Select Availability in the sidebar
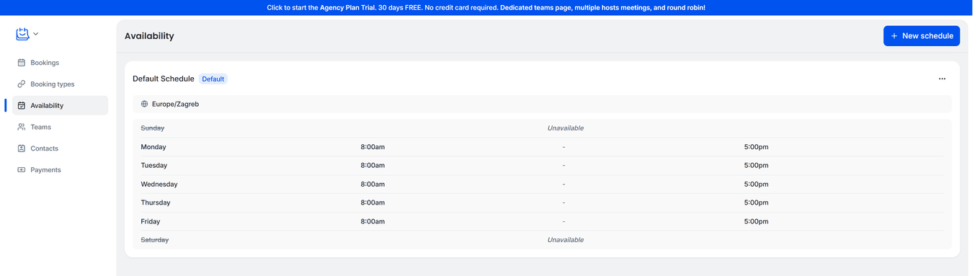Screen dimensions: 980x276 [60, 105]
